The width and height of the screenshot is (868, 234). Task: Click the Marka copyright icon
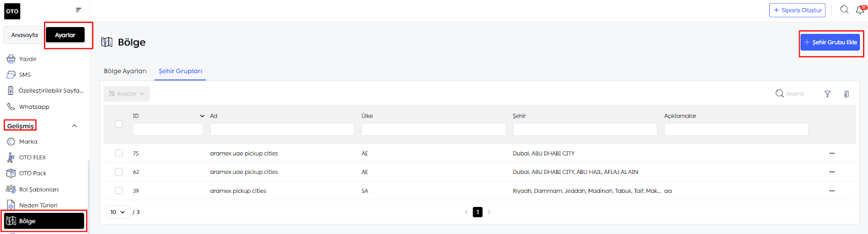click(x=11, y=141)
